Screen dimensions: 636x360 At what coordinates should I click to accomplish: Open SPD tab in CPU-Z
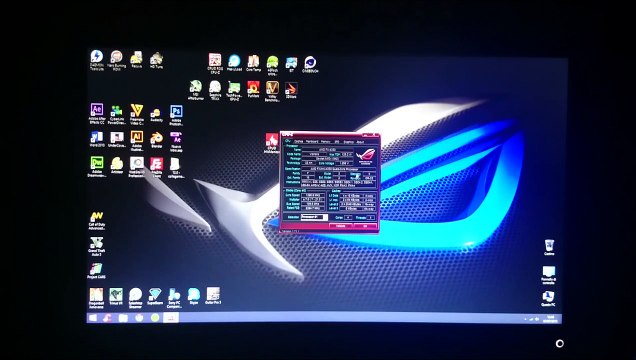[337, 141]
